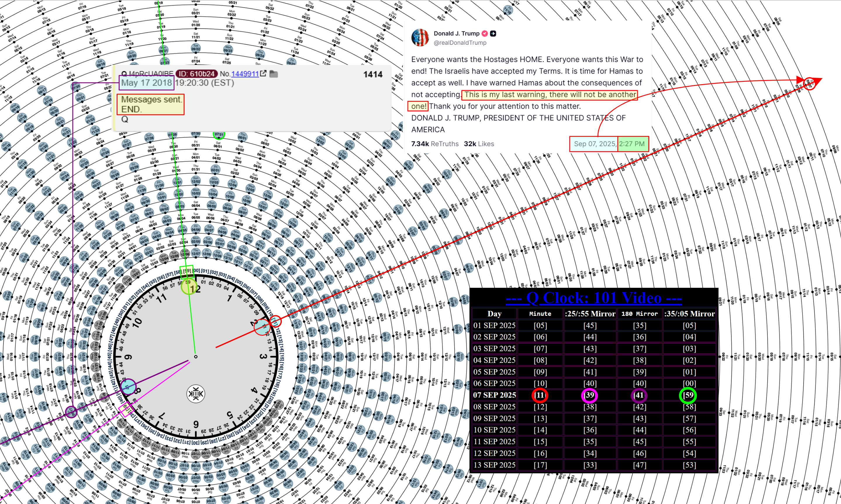Screen dimensions: 841x504
Task: Click the large '9' hour numeral on clock
Action: click(x=128, y=357)
